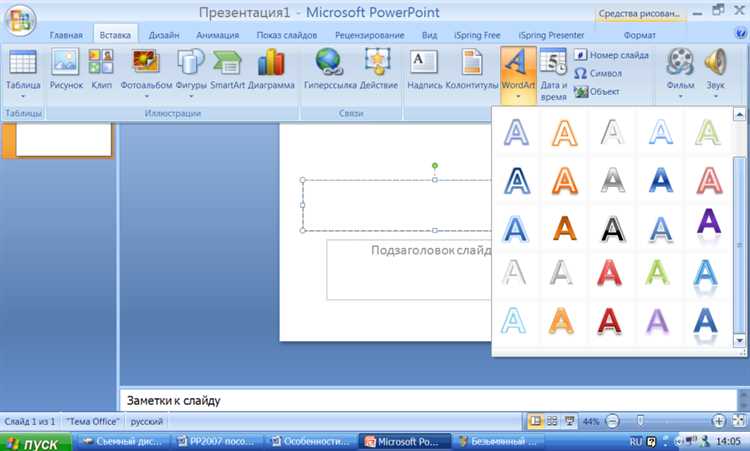750x451 pixels.
Task: Switch to PP2007 taskbar window
Action: [218, 442]
